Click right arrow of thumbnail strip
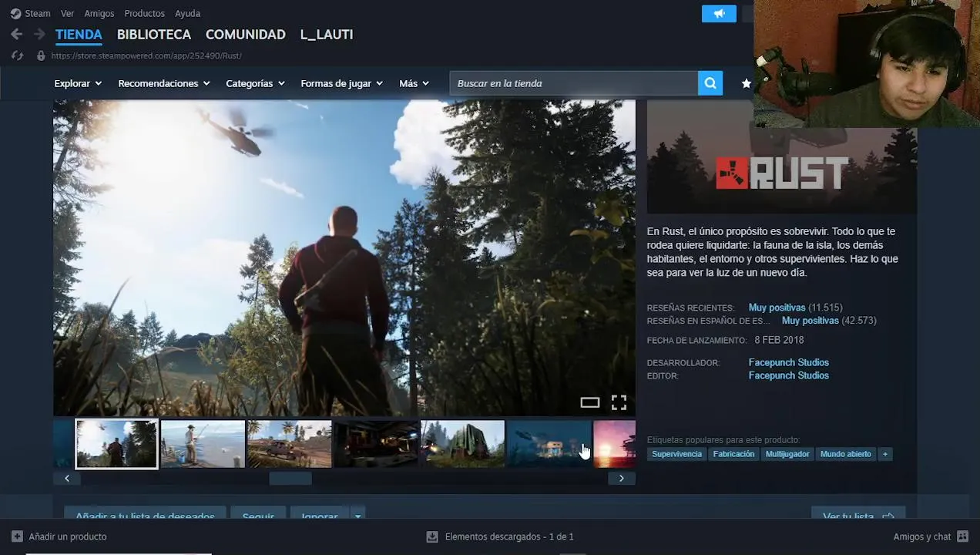The image size is (980, 555). [x=622, y=479]
